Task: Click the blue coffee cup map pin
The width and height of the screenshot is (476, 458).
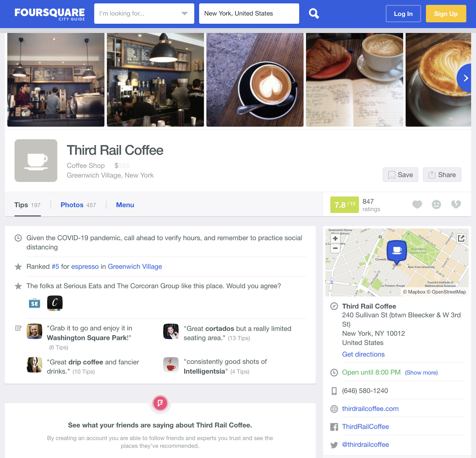Action: 397,252
